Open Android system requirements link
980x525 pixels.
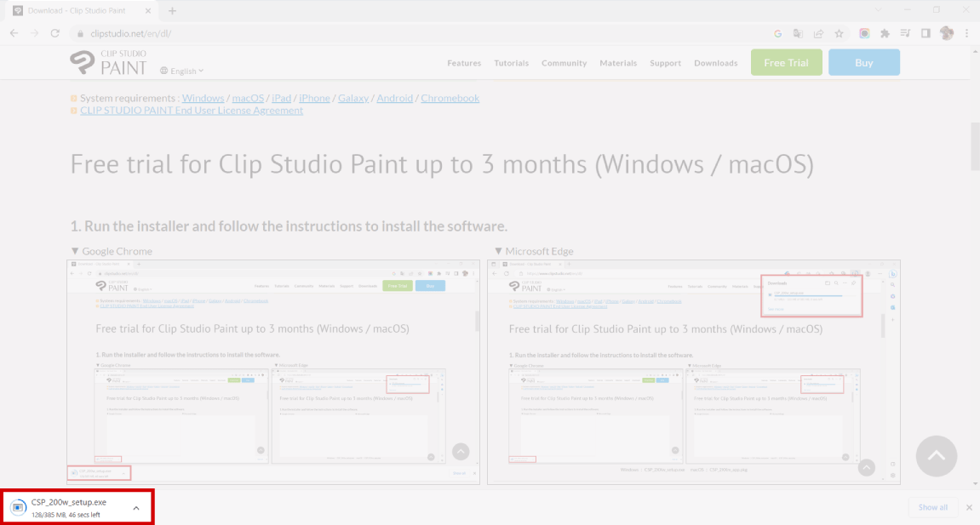pyautogui.click(x=394, y=98)
